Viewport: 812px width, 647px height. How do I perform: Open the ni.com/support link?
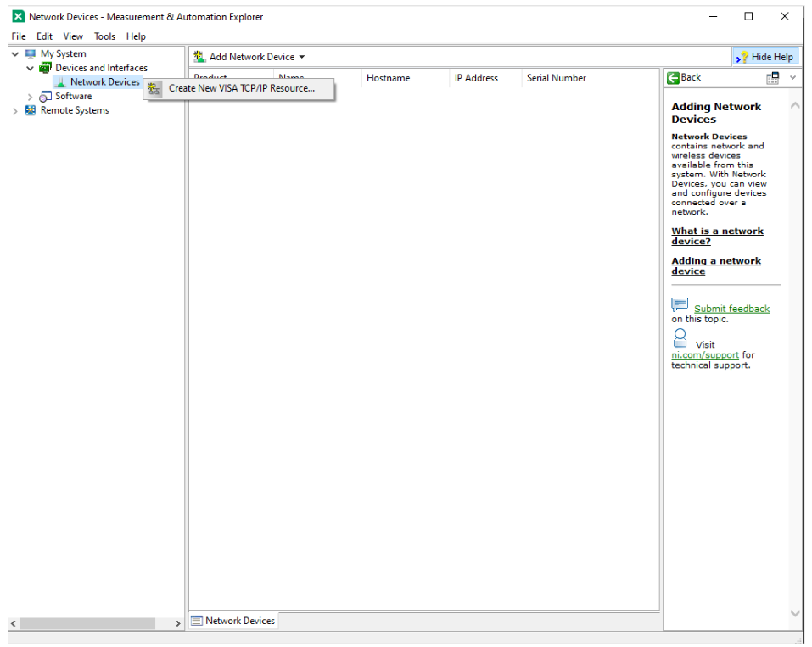click(x=705, y=355)
